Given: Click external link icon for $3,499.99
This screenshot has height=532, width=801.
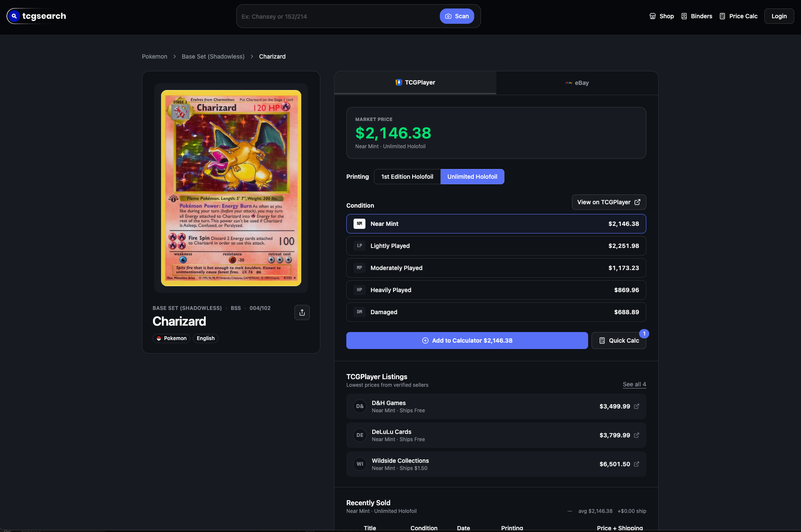Looking at the screenshot, I should [x=637, y=406].
